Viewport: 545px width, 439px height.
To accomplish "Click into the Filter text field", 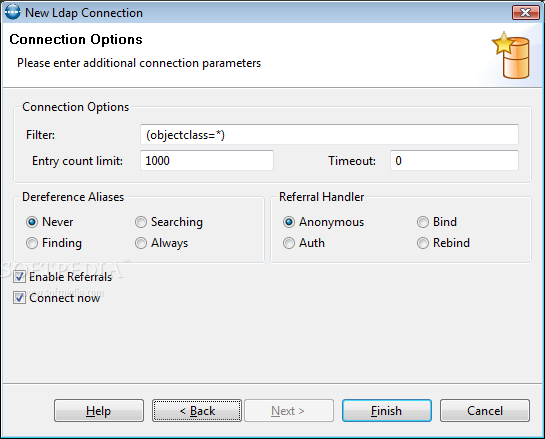I will (329, 135).
